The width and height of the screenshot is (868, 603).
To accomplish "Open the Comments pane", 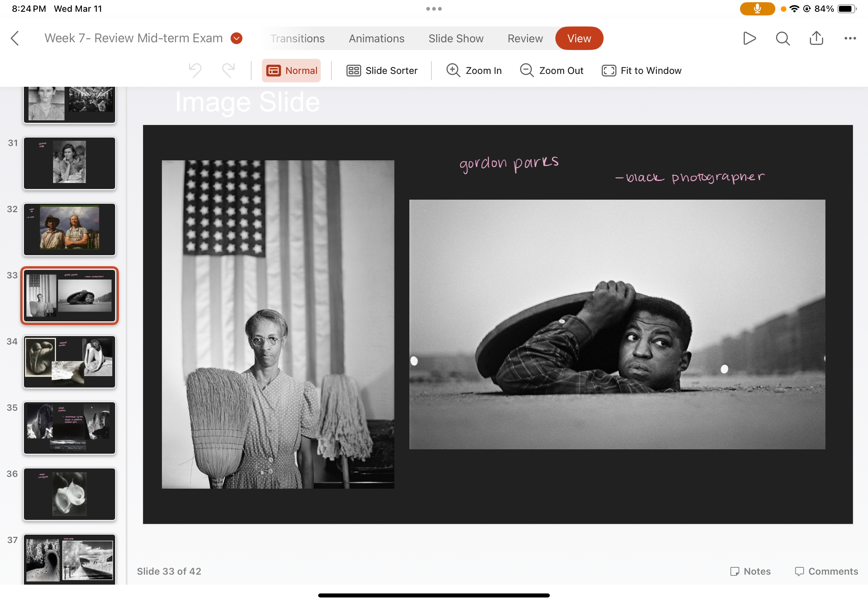I will point(826,571).
